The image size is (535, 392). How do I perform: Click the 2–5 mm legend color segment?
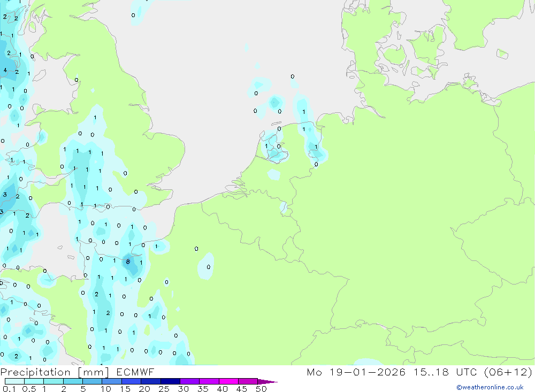click(73, 381)
